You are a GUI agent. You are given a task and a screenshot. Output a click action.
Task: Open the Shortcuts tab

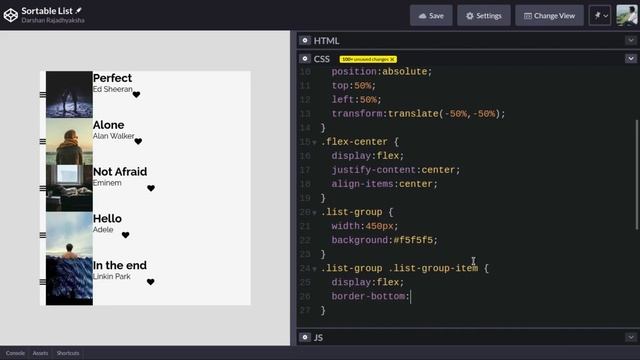coord(68,353)
